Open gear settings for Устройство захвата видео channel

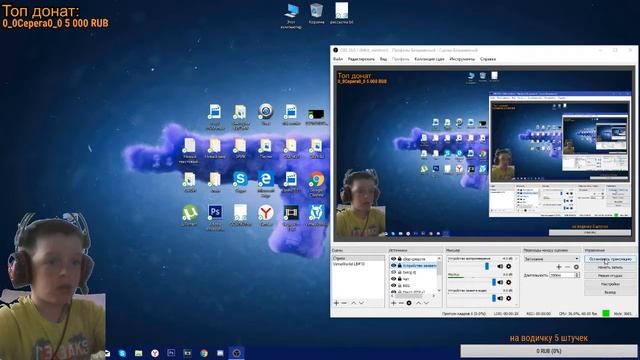pyautogui.click(x=509, y=298)
